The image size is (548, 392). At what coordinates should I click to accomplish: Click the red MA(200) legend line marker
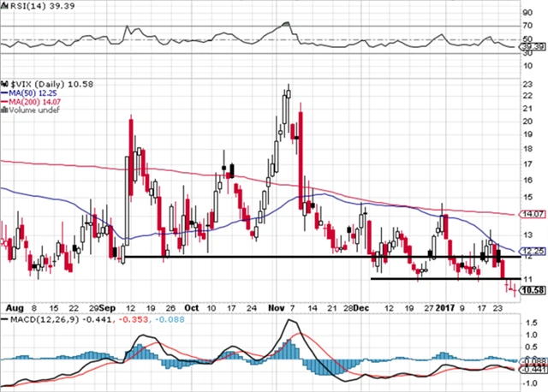click(4, 100)
